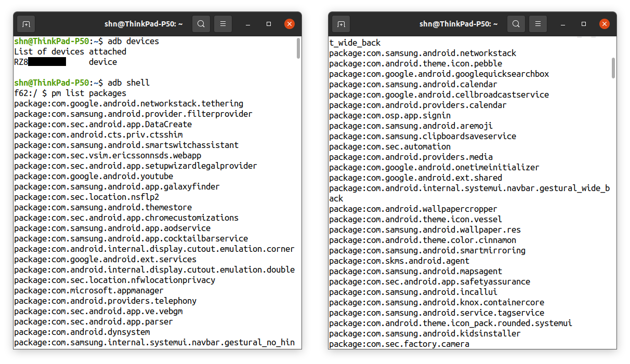Click the search icon in the right terminal

click(516, 24)
